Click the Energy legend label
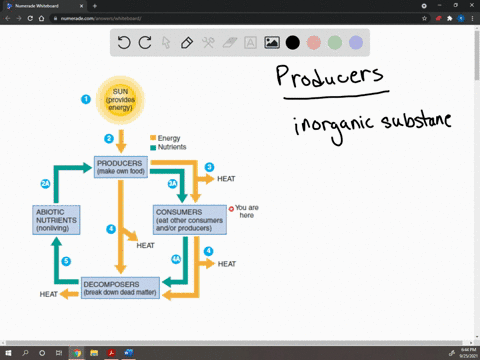The width and height of the screenshot is (480, 360). (169, 138)
